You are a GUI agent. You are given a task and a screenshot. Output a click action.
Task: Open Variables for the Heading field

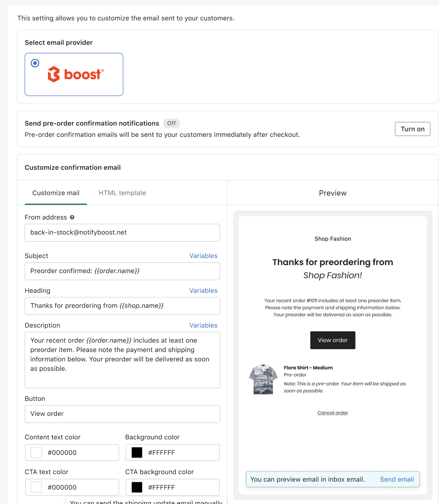coord(203,290)
